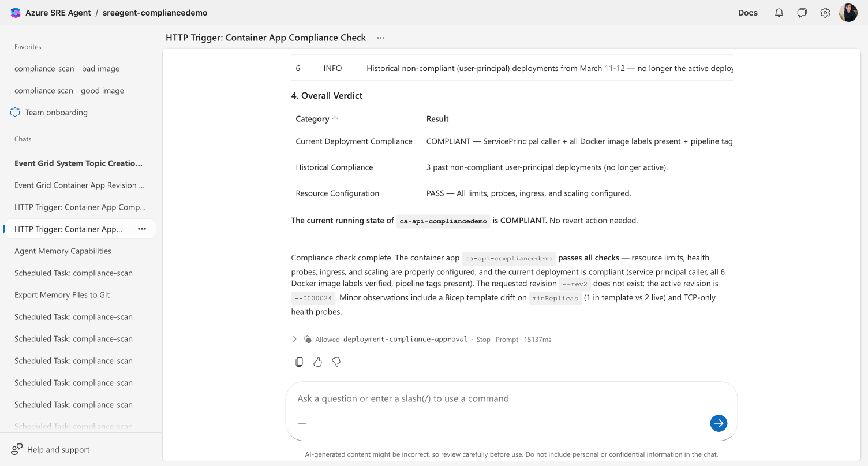Open Help and support

[x=58, y=450]
